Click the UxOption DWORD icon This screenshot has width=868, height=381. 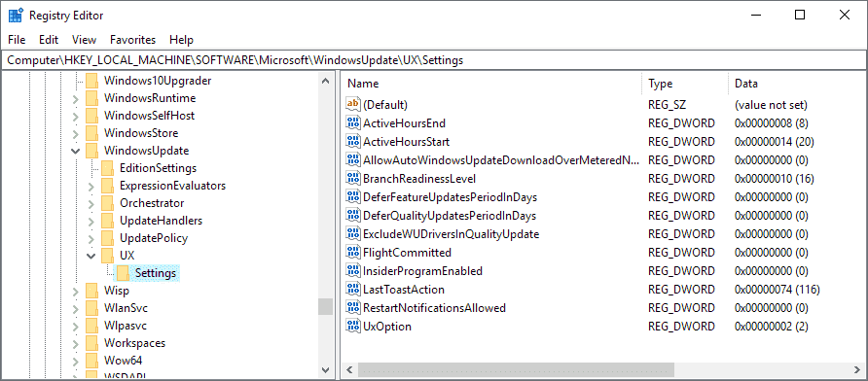coord(352,326)
